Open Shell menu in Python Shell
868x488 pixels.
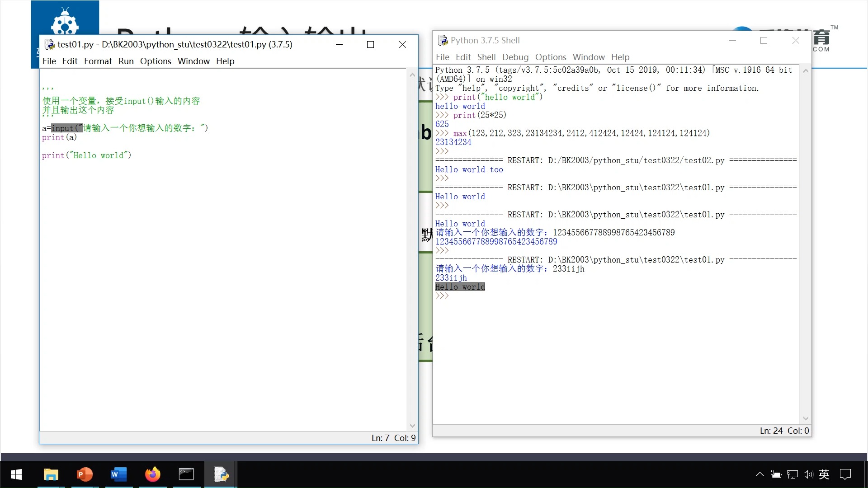pyautogui.click(x=486, y=57)
